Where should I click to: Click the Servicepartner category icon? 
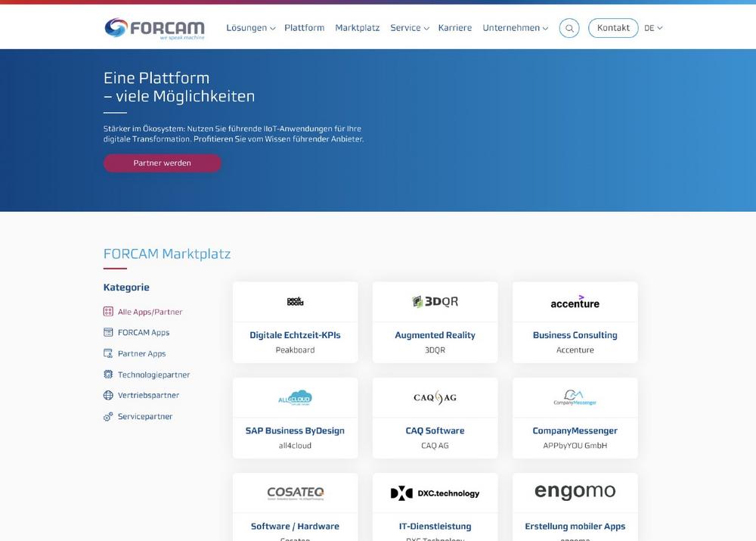point(108,416)
